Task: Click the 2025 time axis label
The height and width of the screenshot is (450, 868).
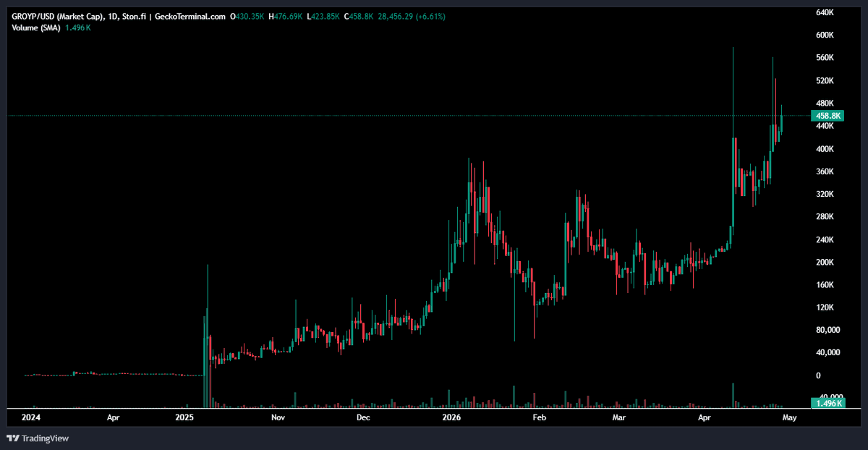Action: click(x=184, y=417)
